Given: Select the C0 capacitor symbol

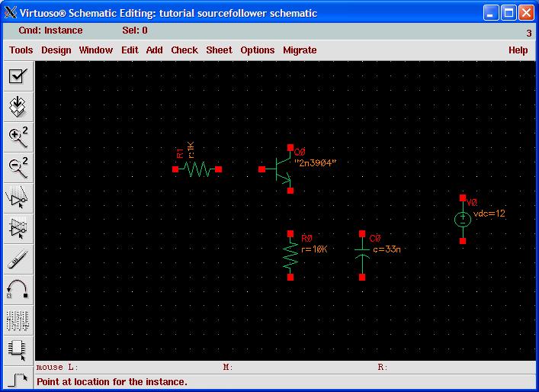Looking at the screenshot, I should click(x=362, y=255).
